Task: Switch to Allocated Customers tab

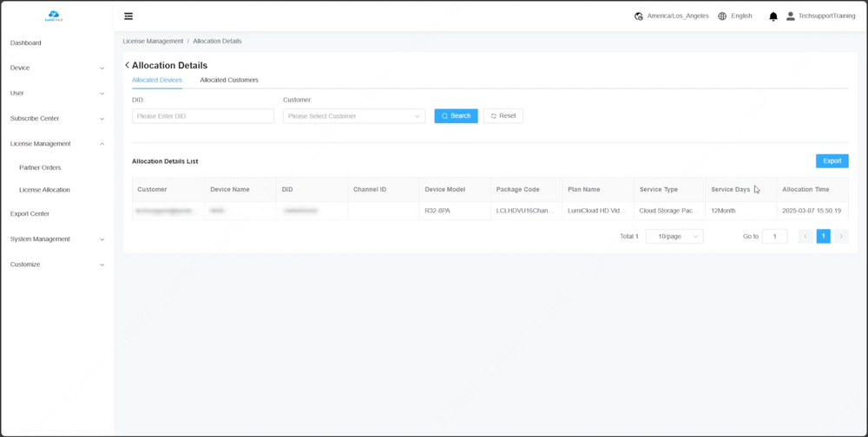Action: click(229, 80)
